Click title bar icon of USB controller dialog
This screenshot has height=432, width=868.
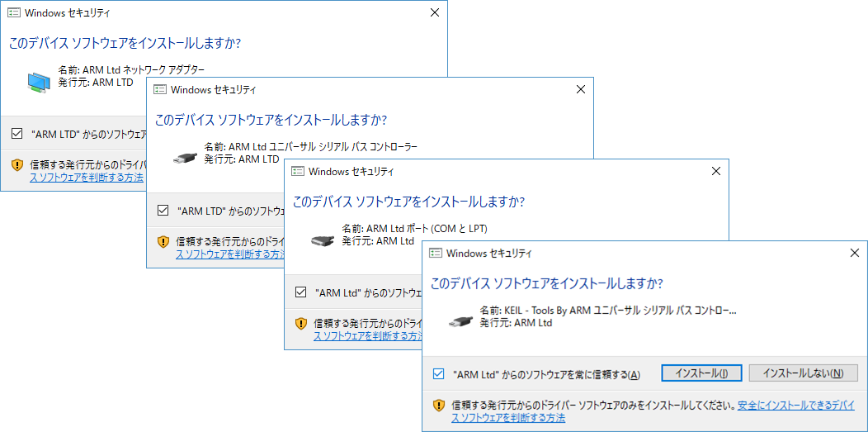coord(161,89)
